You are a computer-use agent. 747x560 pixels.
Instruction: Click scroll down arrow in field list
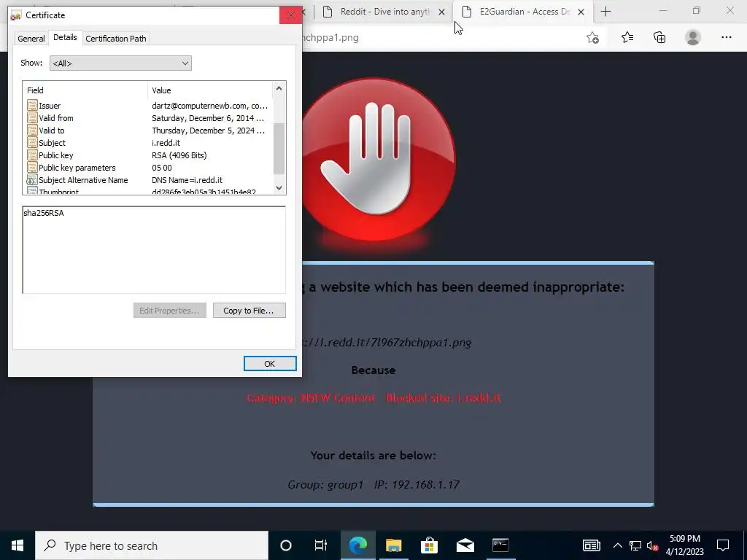coord(279,187)
